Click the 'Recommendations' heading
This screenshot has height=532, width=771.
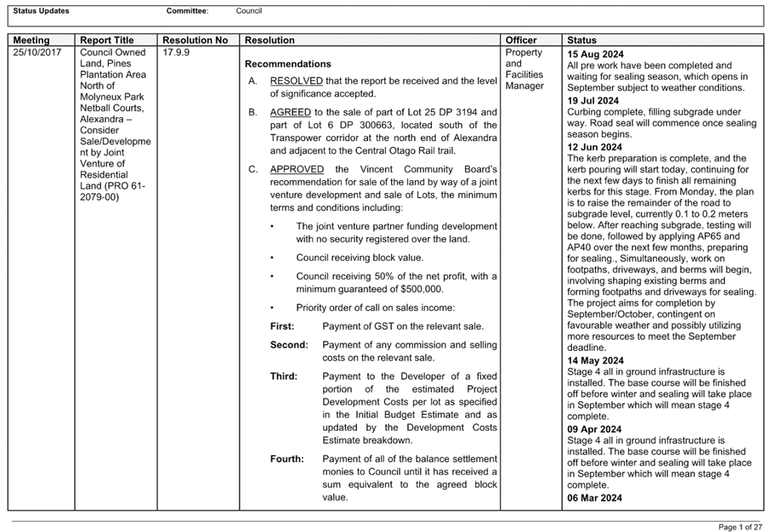[x=288, y=64]
